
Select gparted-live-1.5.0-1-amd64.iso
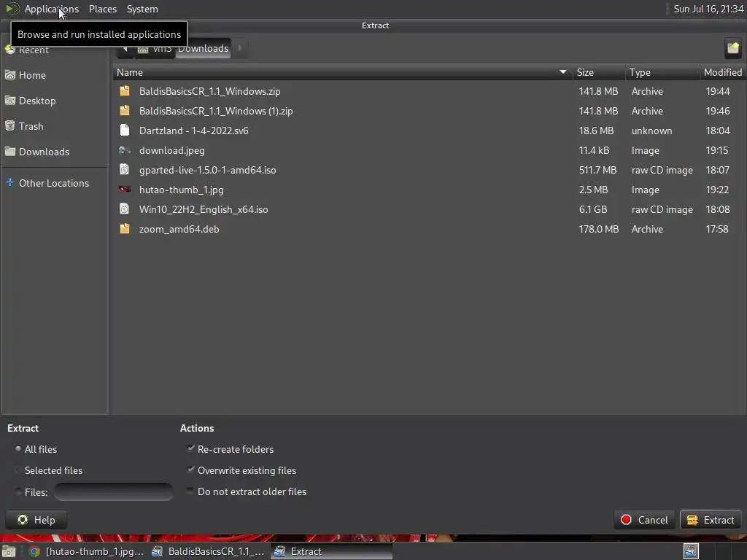tap(207, 170)
